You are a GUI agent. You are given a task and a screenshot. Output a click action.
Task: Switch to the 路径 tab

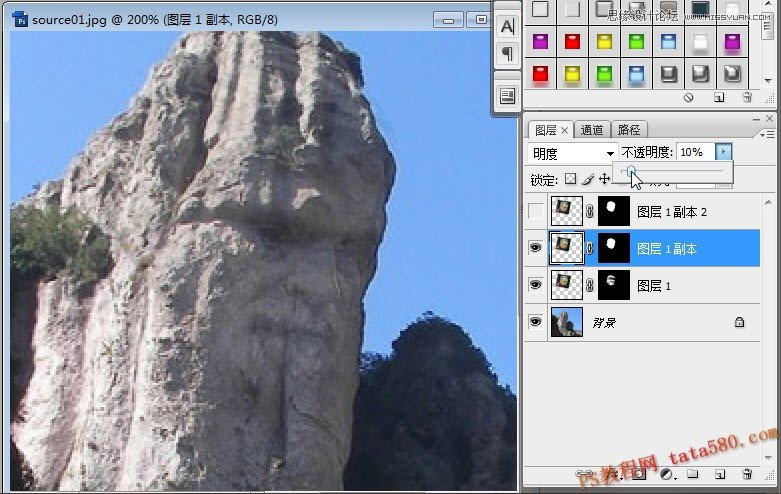point(629,130)
